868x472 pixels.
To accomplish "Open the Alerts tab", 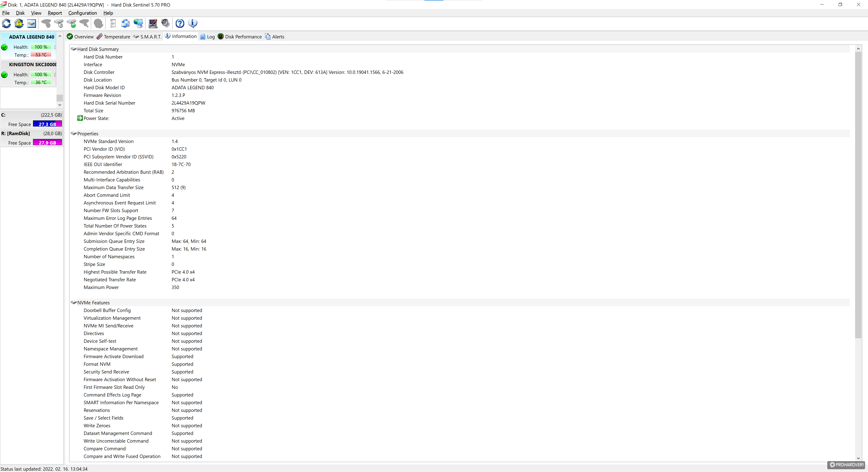I will tap(275, 37).
